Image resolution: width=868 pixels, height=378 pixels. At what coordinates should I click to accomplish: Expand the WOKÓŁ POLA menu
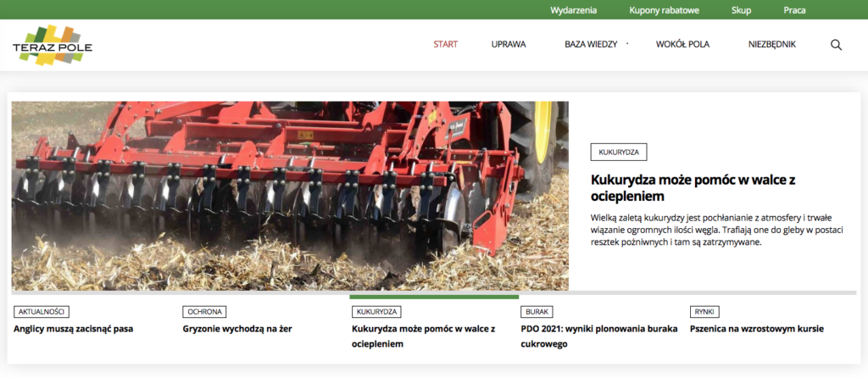coord(682,45)
